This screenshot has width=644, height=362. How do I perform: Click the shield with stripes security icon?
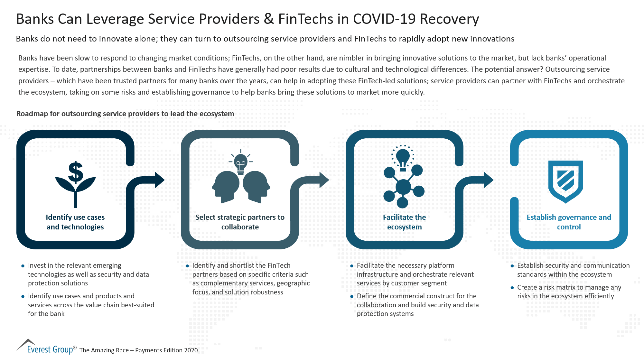click(565, 183)
